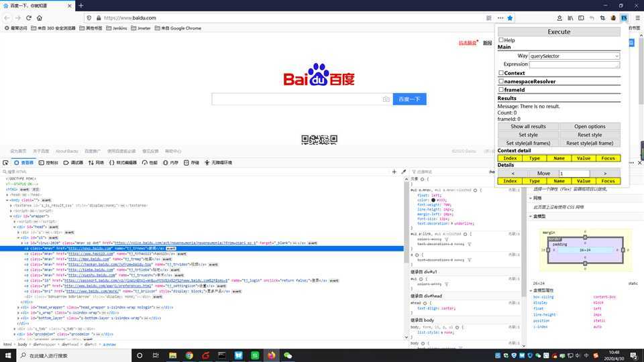Open Firefox hamburger menu
Viewport: 644px width, 362px height.
pyautogui.click(x=637, y=18)
